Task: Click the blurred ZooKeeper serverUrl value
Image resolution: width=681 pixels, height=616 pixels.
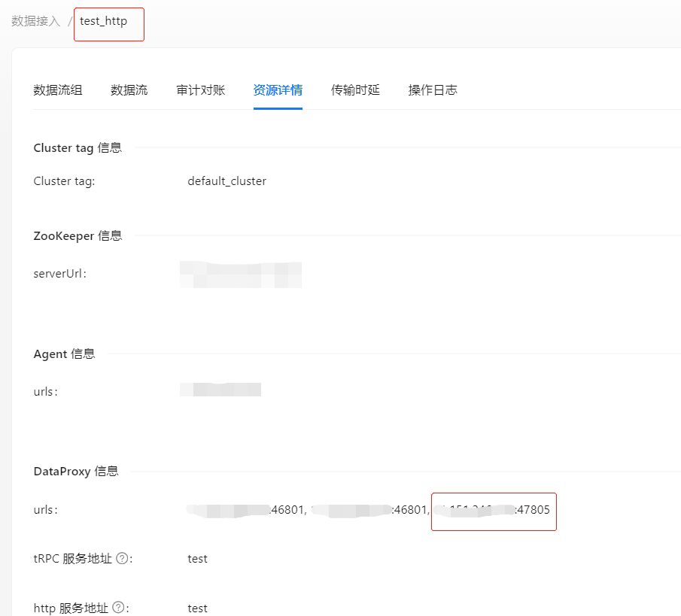Action: (x=241, y=275)
